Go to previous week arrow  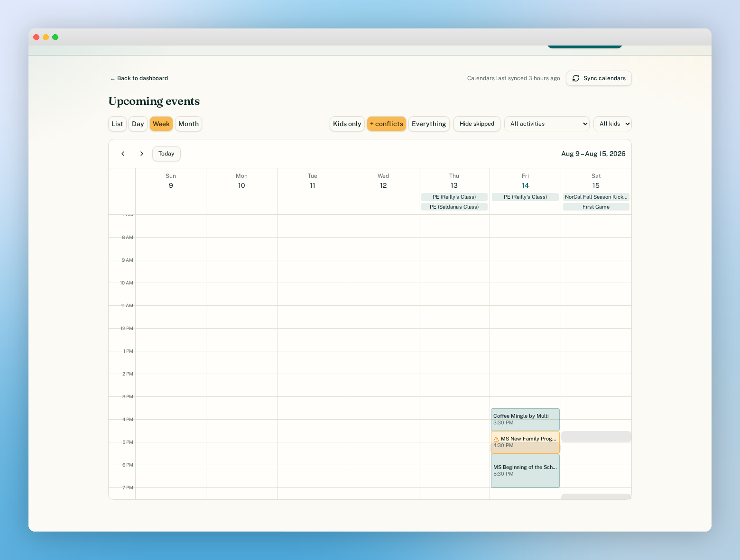(123, 154)
